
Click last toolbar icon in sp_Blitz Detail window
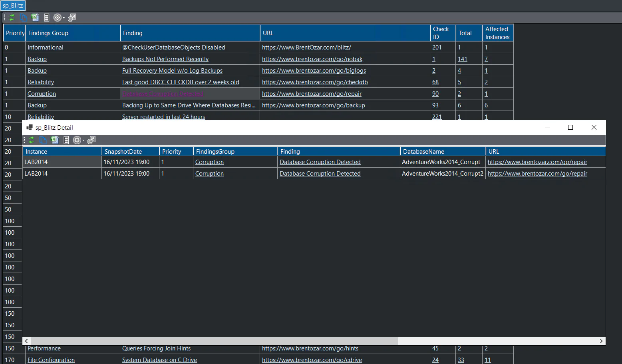coord(91,140)
